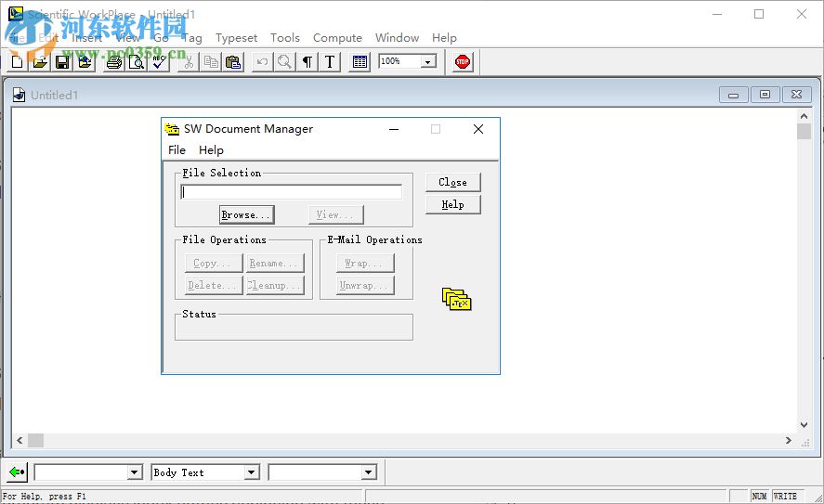
Task: Toggle the paragraph mark ¶ display
Action: (307, 62)
